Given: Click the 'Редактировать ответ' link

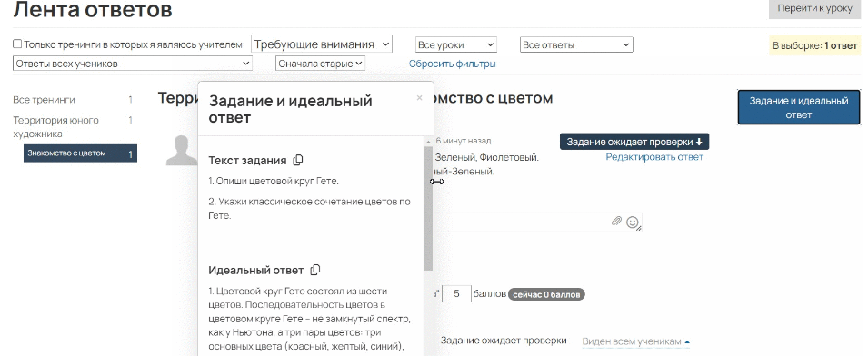Looking at the screenshot, I should pyautogui.click(x=654, y=157).
